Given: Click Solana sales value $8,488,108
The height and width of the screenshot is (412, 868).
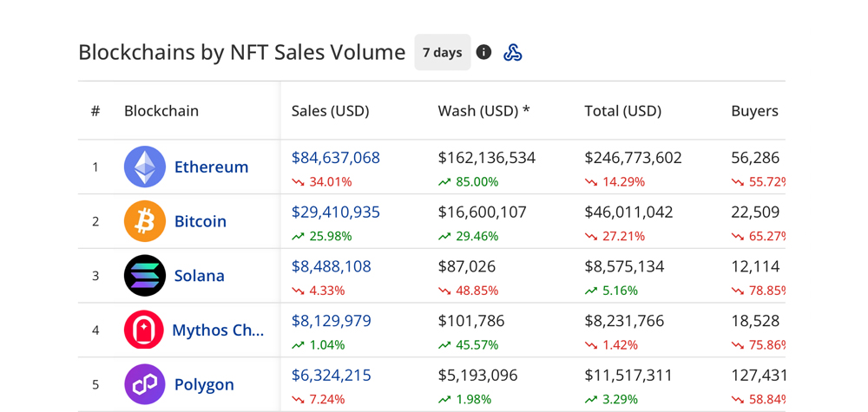Looking at the screenshot, I should (x=332, y=266).
